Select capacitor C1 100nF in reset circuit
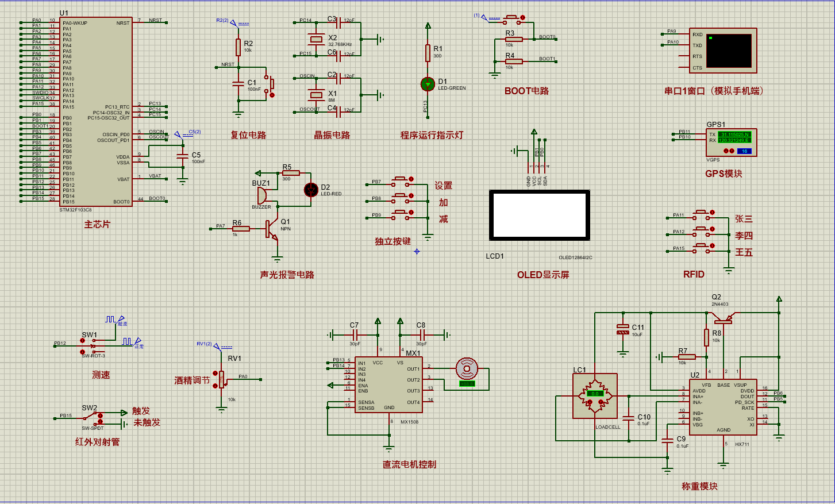Image resolution: width=835 pixels, height=504 pixels. click(238, 84)
